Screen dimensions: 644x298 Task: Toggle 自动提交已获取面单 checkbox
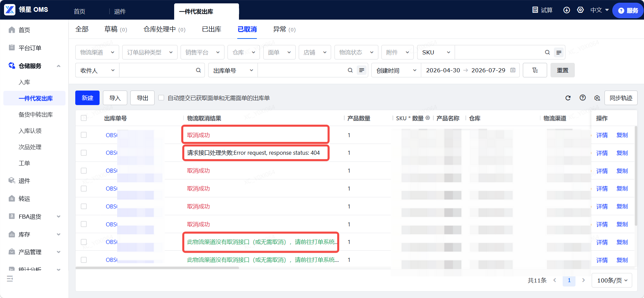coord(161,98)
